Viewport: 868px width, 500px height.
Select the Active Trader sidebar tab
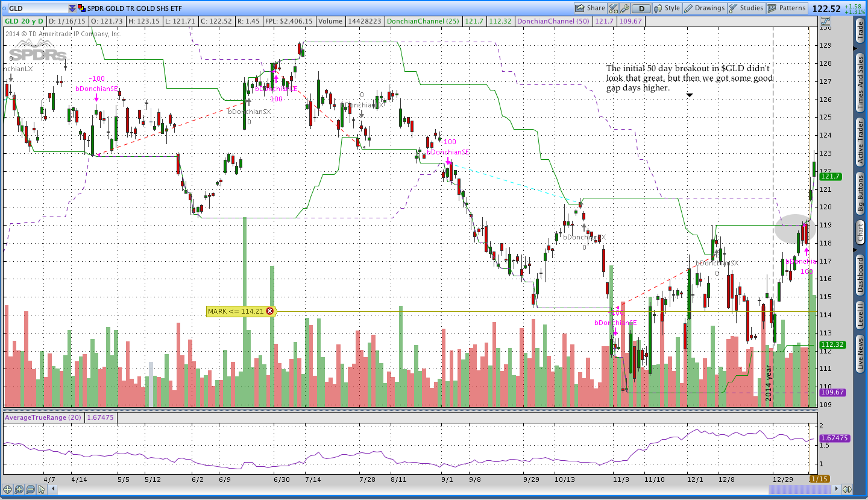pyautogui.click(x=860, y=142)
